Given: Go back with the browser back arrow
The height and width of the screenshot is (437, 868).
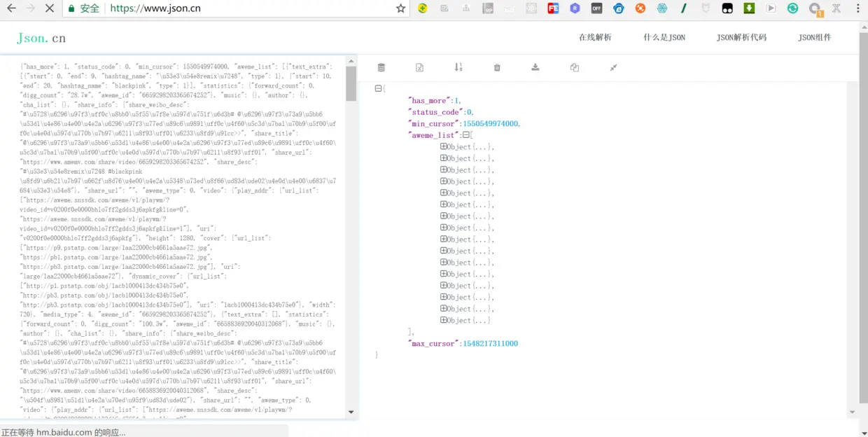Looking at the screenshot, I should (11, 8).
